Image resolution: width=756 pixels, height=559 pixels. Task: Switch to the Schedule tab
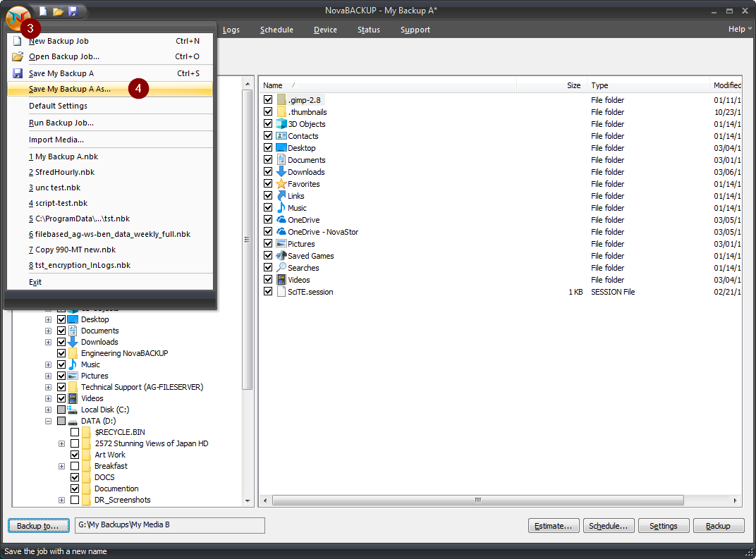276,30
